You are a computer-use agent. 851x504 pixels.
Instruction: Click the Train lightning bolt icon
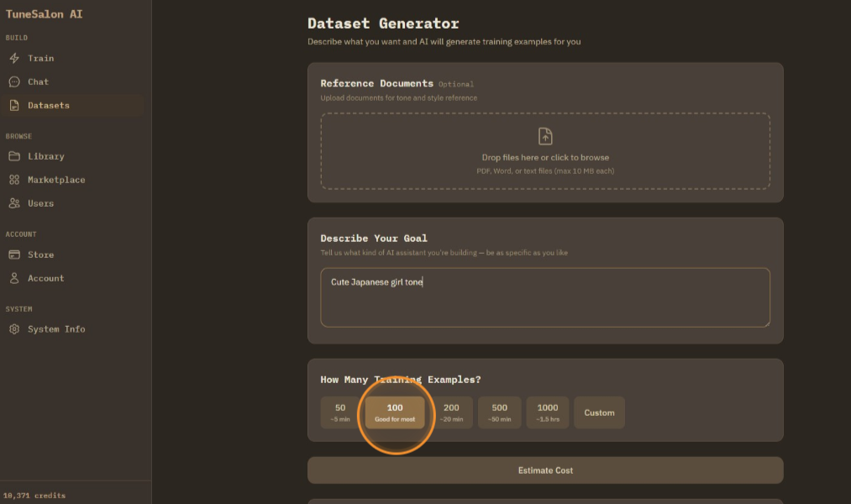tap(14, 58)
